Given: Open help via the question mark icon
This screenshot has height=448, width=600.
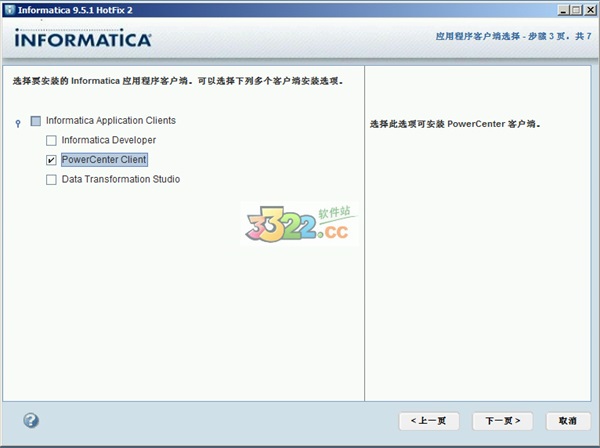Looking at the screenshot, I should [31, 420].
